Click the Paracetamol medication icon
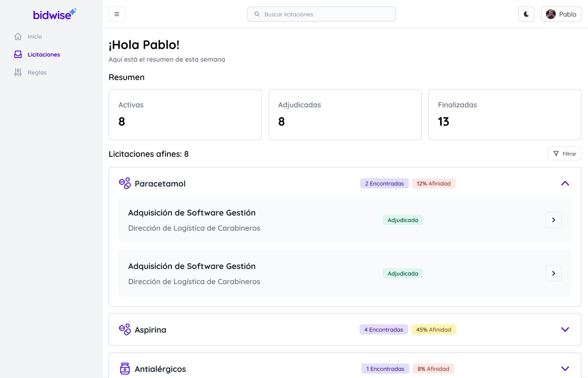 point(125,183)
